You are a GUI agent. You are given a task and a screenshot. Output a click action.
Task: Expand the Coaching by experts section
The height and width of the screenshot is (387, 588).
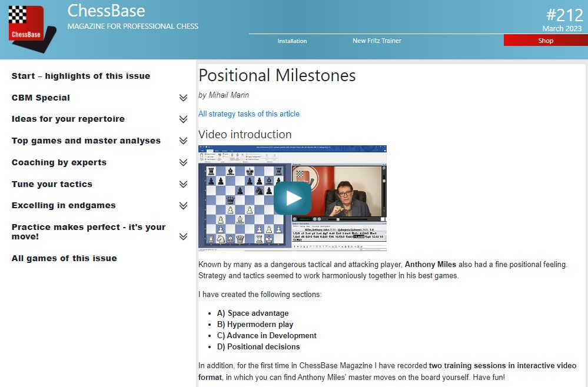182,163
